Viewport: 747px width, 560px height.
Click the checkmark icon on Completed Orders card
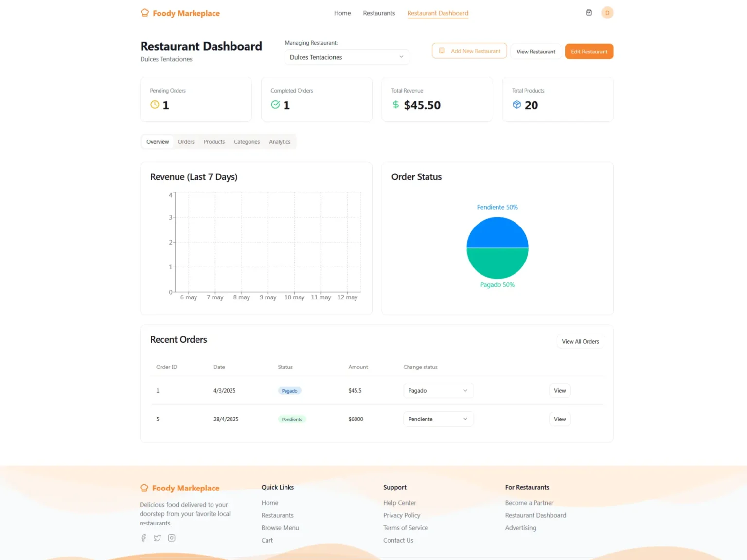click(275, 105)
